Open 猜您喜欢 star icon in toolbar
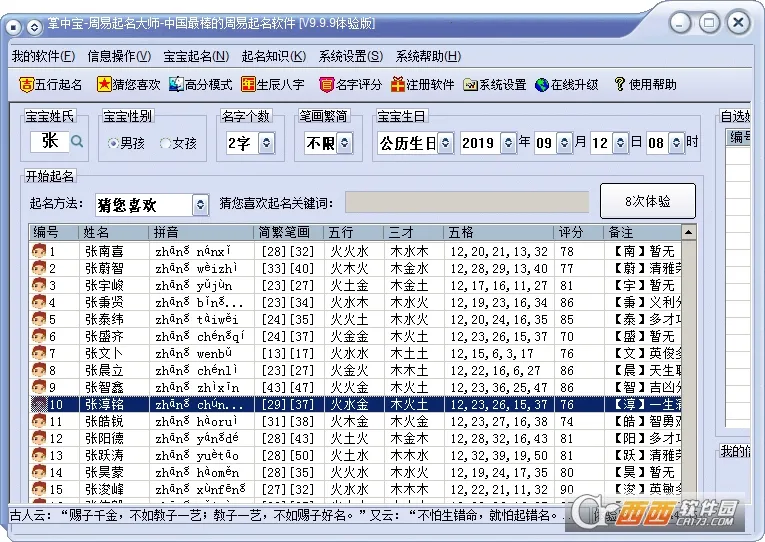 click(x=104, y=85)
